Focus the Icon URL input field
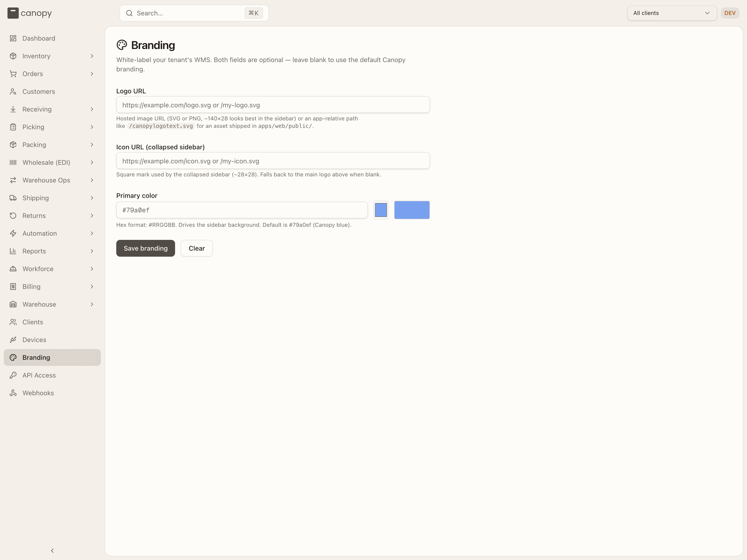This screenshot has width=747, height=560. click(273, 161)
